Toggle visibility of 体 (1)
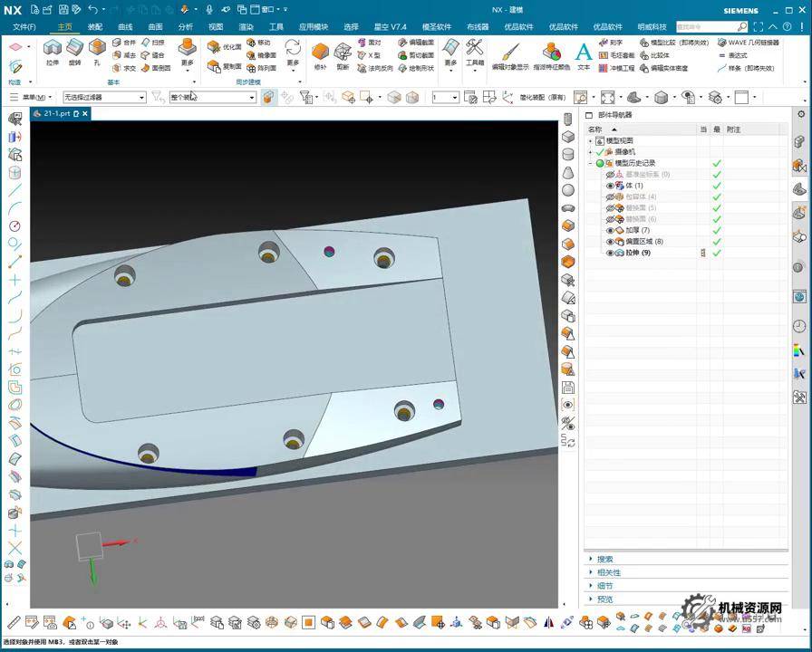Image resolution: width=812 pixels, height=652 pixels. 610,186
